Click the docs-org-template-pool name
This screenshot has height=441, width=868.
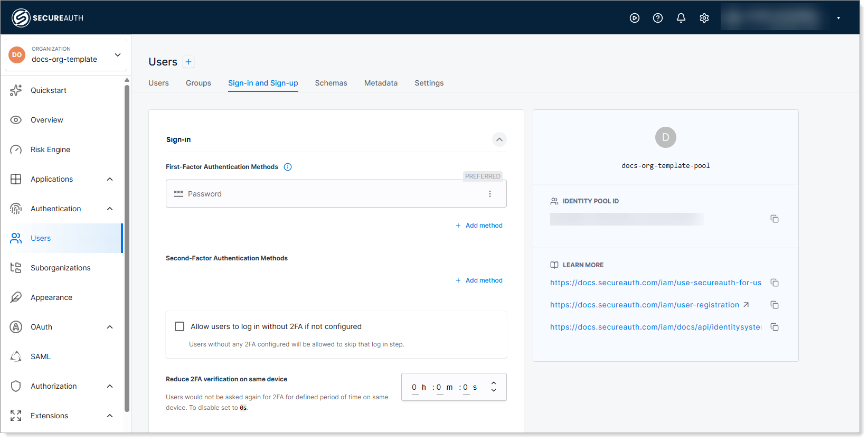coord(666,166)
